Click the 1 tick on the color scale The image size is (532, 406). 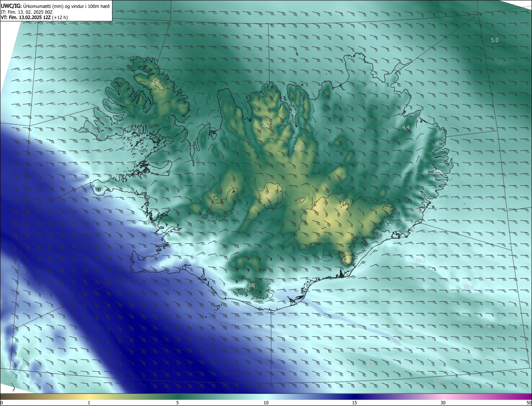(89, 403)
